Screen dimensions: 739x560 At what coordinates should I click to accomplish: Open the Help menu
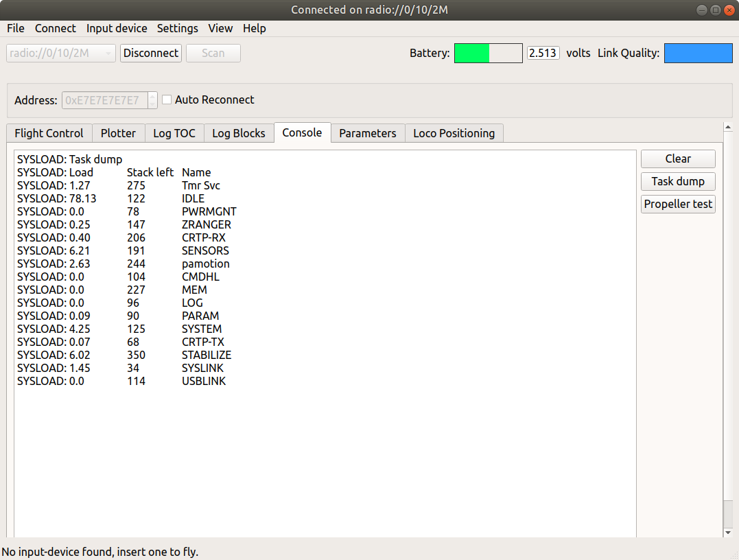pos(255,28)
